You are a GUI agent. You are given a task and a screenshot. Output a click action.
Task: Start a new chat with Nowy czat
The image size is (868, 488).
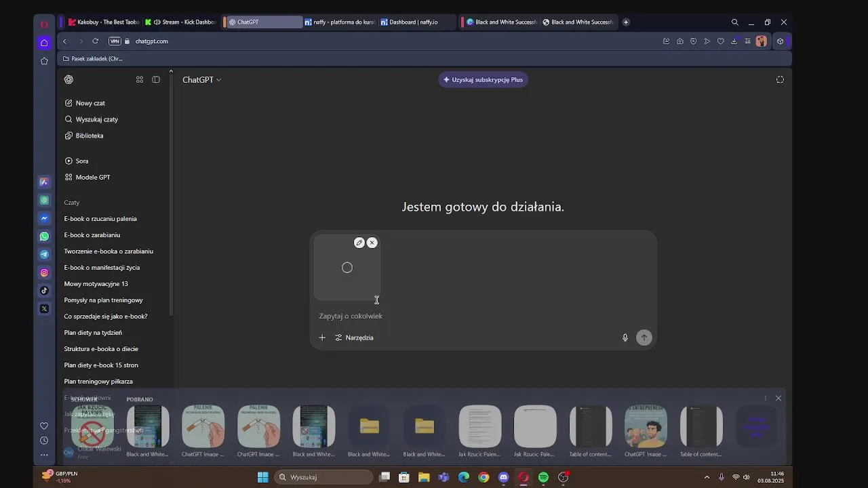coord(90,103)
